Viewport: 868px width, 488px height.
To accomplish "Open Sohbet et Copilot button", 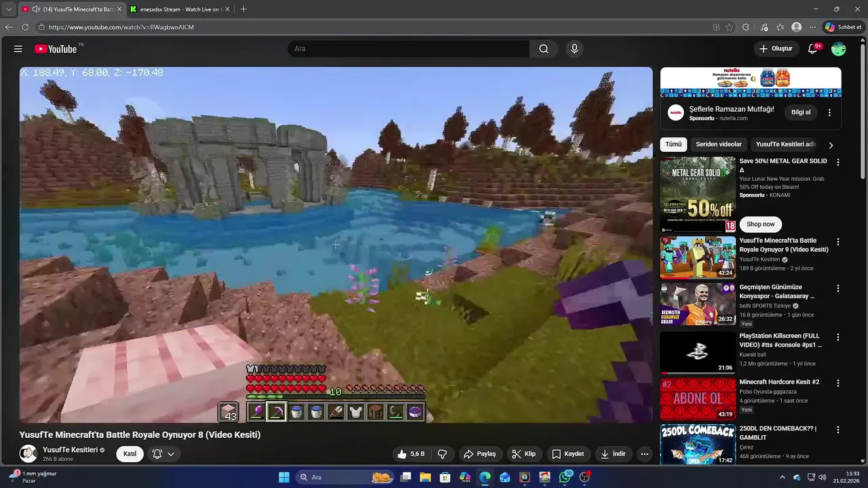I will coord(843,27).
